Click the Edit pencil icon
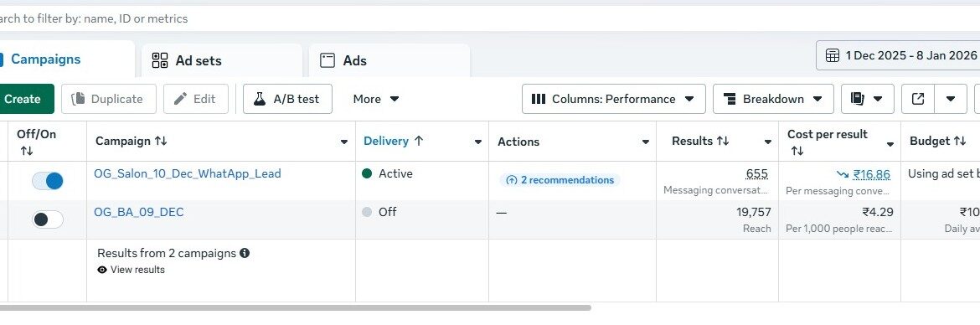Viewport: 980px width, 325px height. coord(181,99)
